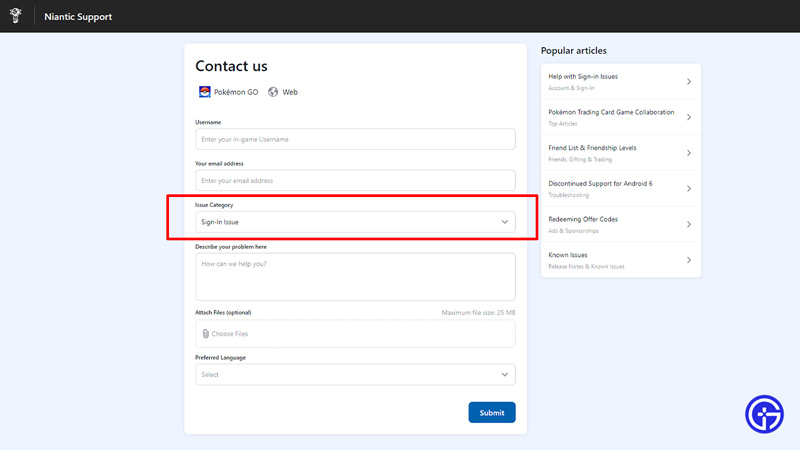Open Friend List & Friendship Levels article
800x450 pixels.
(x=621, y=153)
